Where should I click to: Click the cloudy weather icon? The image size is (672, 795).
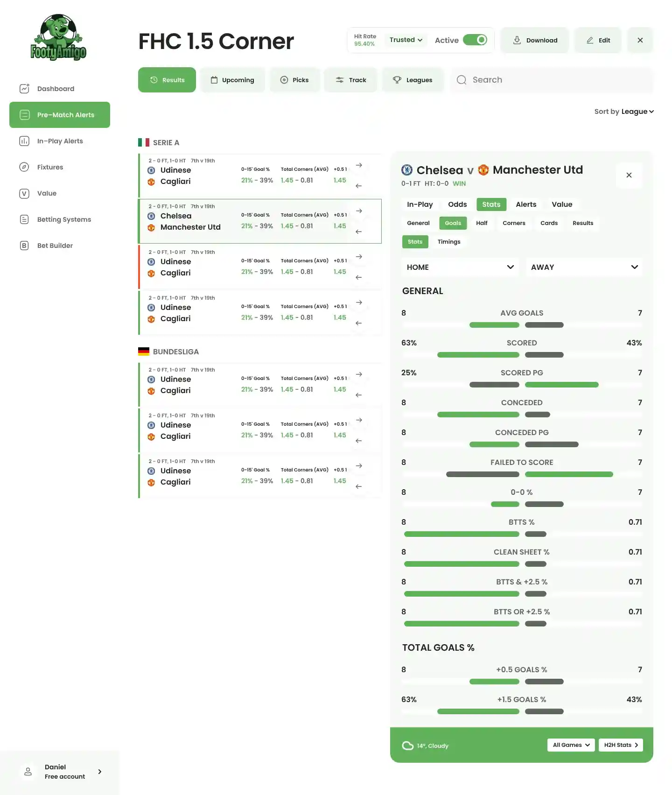click(408, 746)
